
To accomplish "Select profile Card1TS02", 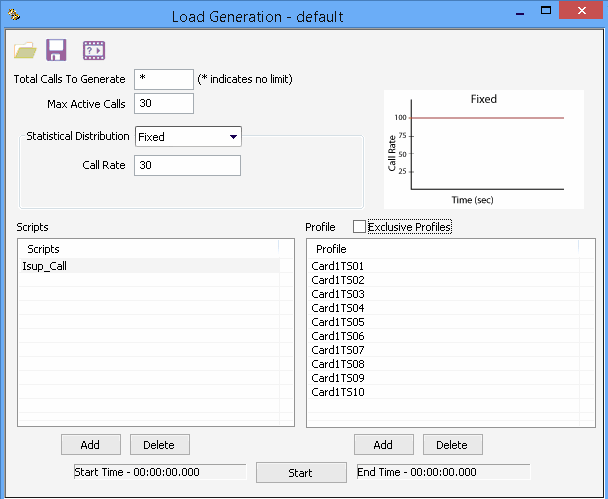I will pos(445,280).
